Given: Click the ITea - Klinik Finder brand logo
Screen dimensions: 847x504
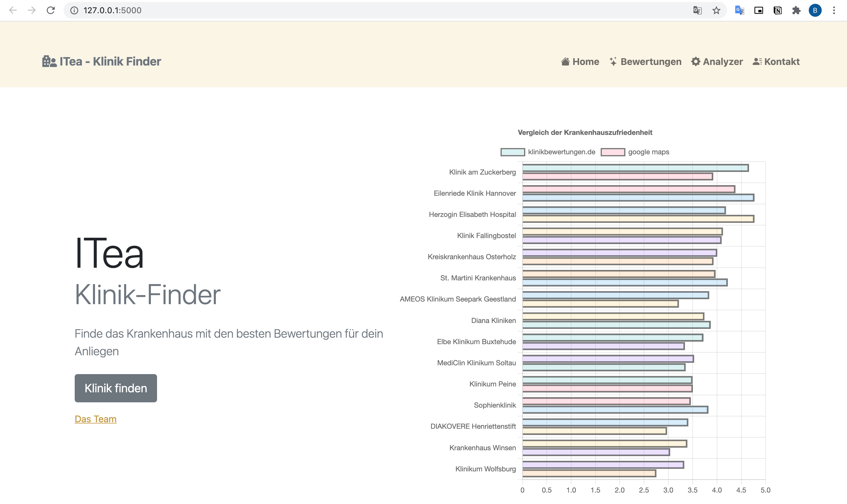Looking at the screenshot, I should tap(102, 61).
